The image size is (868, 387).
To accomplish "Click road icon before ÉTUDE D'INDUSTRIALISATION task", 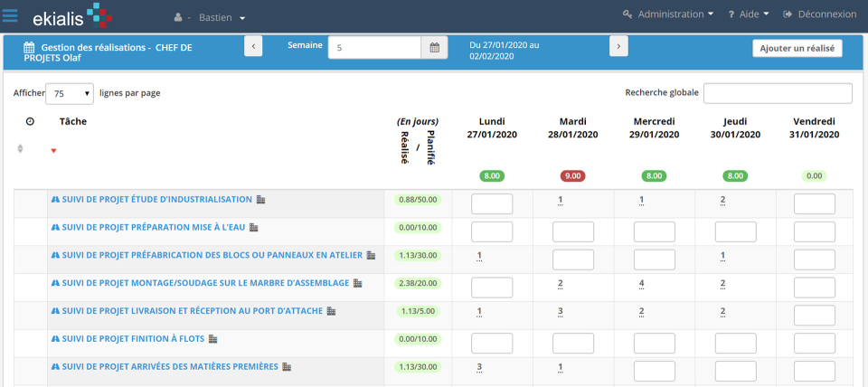I will point(55,199).
